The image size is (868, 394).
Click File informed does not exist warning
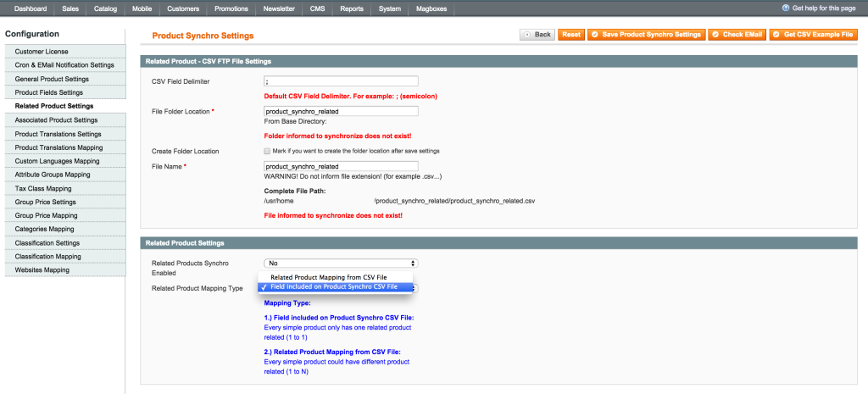pos(333,214)
